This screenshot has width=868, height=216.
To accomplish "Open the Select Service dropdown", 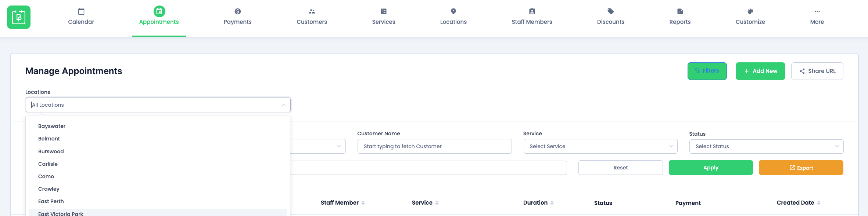I will coord(600,146).
